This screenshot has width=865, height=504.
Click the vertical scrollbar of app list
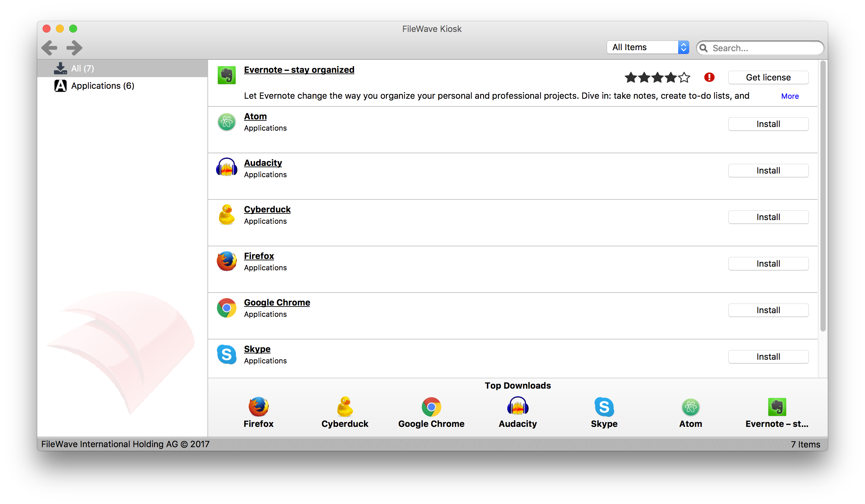click(x=823, y=196)
